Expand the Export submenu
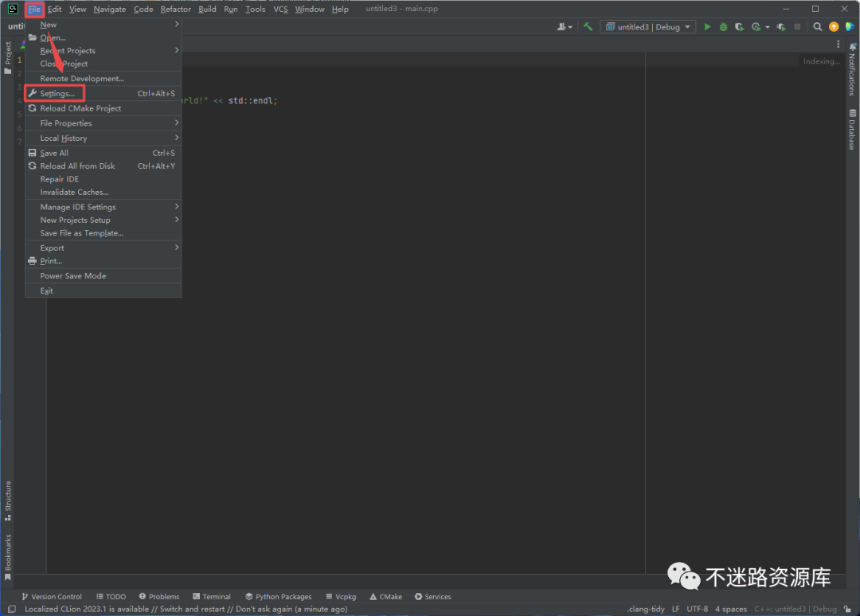 [103, 248]
